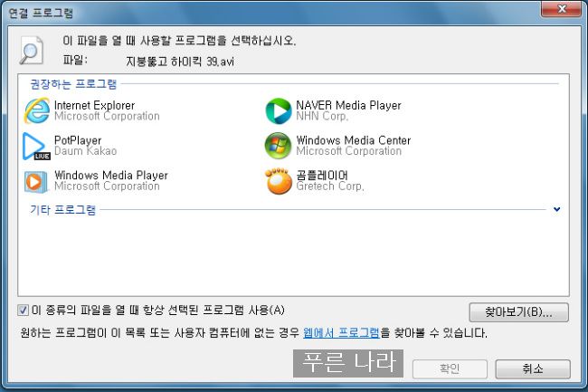Select the NAVER Media Player icon
Viewport: 588px width, 392px height.
(x=279, y=110)
